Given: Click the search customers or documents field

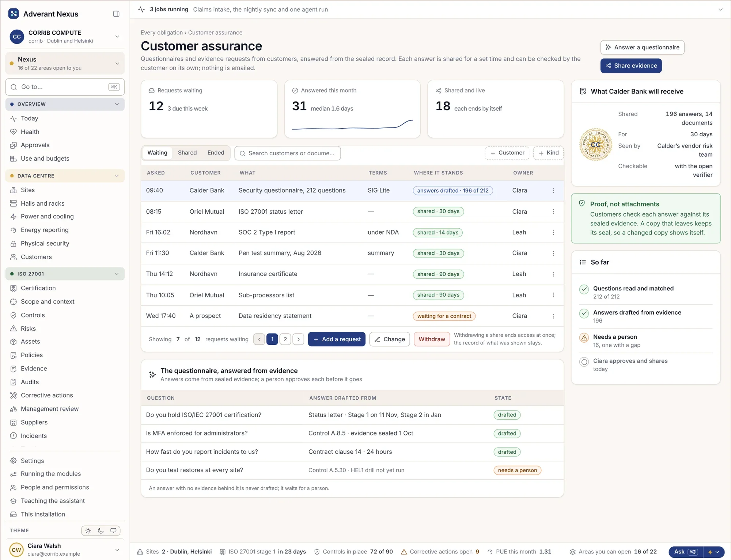Looking at the screenshot, I should [x=288, y=153].
